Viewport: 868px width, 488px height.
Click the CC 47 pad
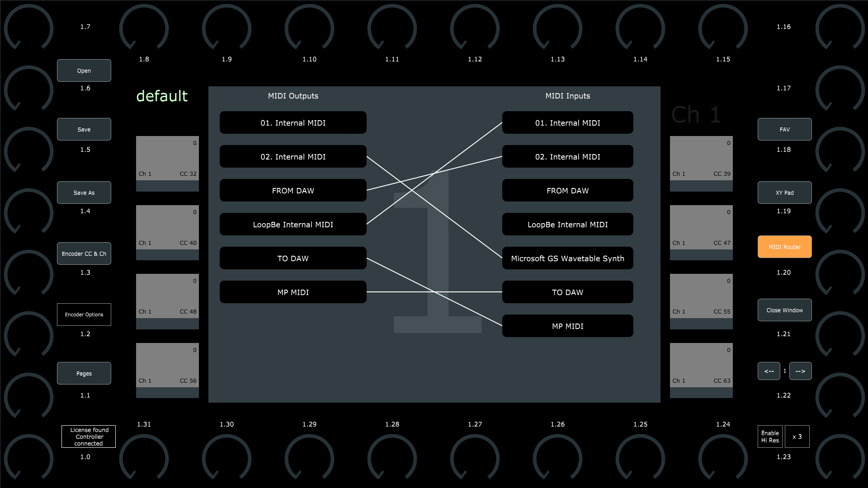pos(701,233)
